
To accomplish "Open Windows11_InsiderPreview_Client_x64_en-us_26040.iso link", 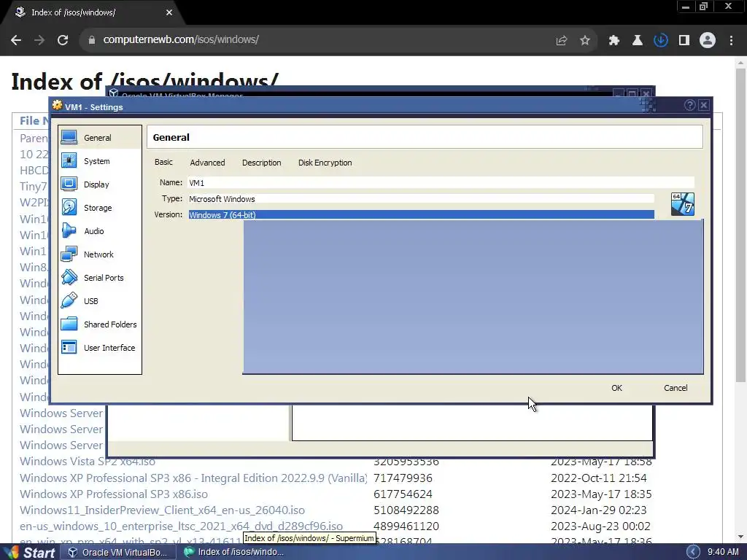I will (162, 510).
